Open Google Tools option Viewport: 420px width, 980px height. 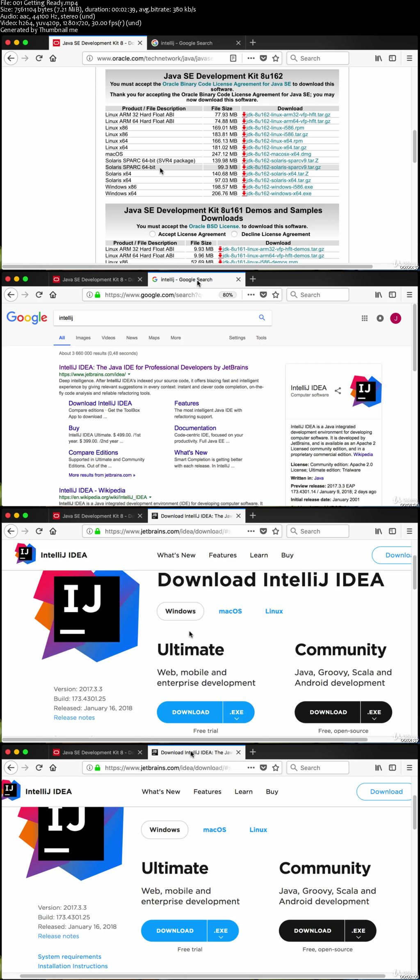261,337
